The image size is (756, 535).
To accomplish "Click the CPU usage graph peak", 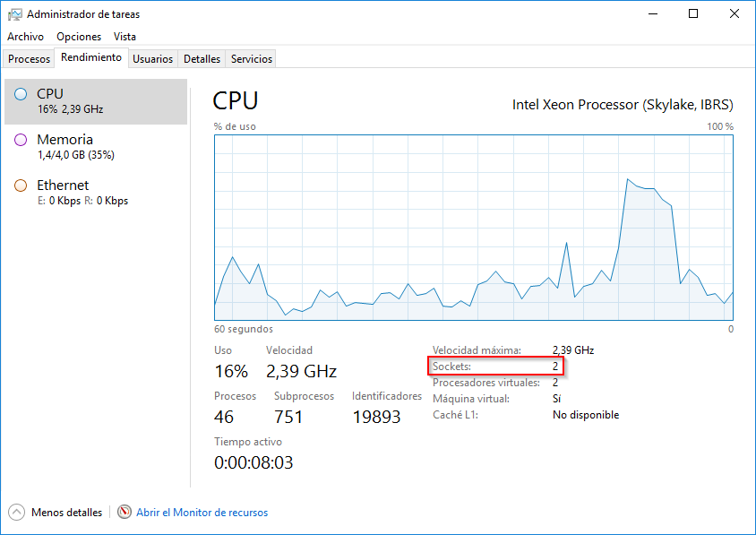I will [x=629, y=179].
